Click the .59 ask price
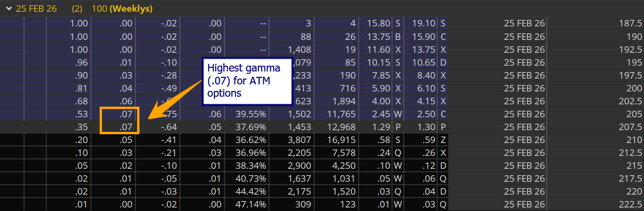 pos(429,140)
